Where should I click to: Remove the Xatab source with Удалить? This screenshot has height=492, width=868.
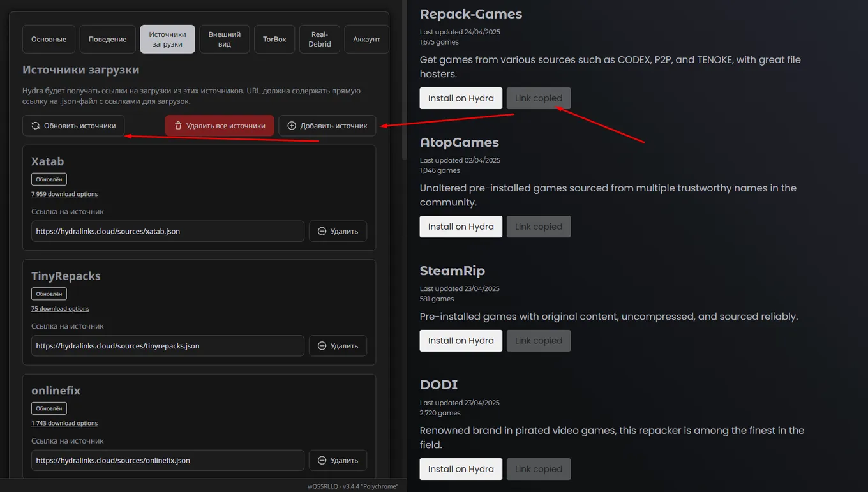[338, 231]
